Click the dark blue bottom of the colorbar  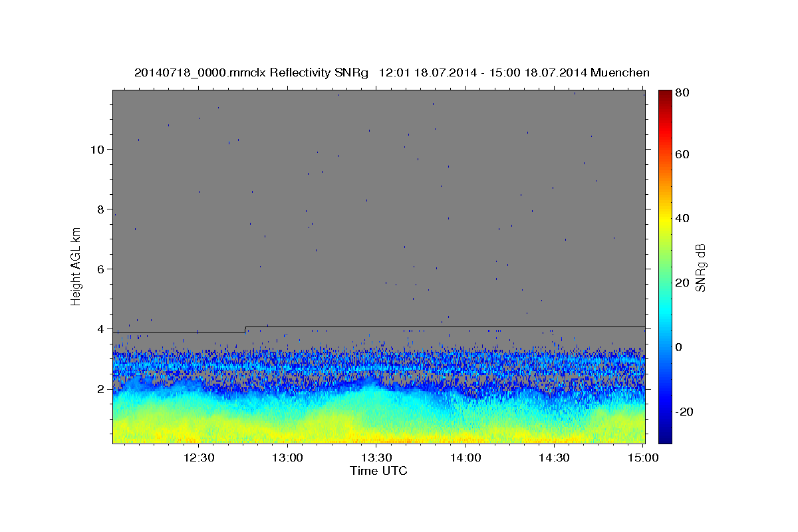pos(665,436)
